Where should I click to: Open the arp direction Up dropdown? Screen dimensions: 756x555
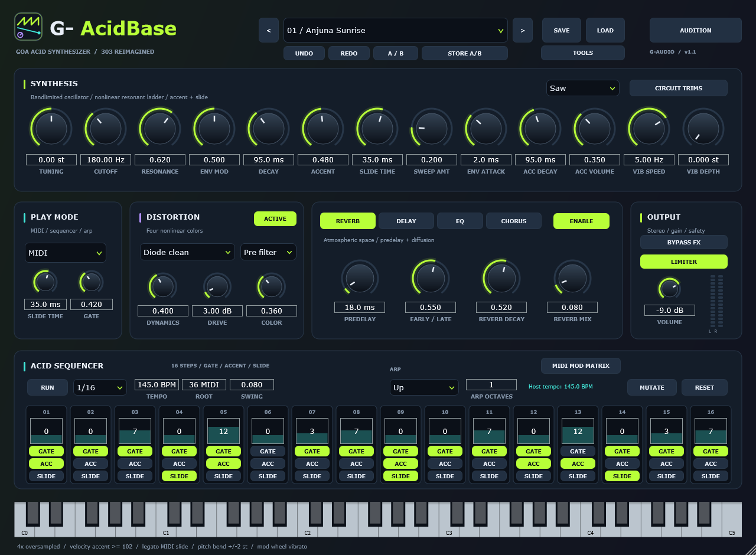(424, 387)
